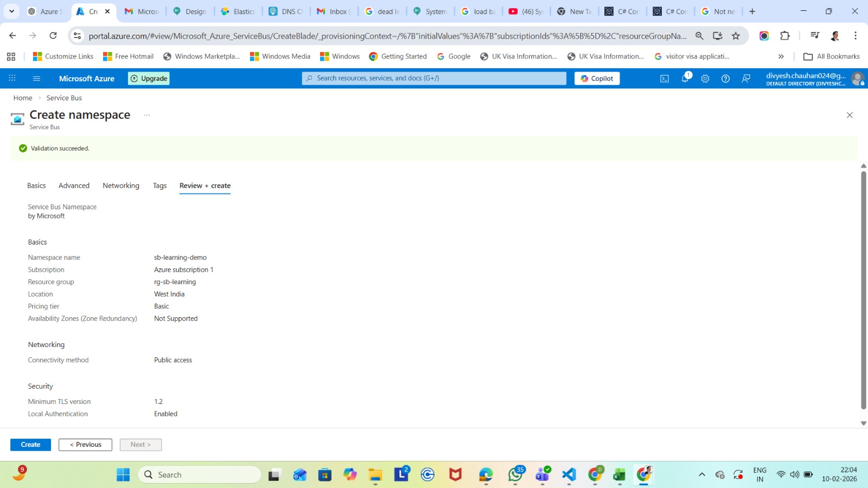Open the tab search dropdown arrow
Image resolution: width=868 pixels, height=488 pixels.
tap(11, 11)
